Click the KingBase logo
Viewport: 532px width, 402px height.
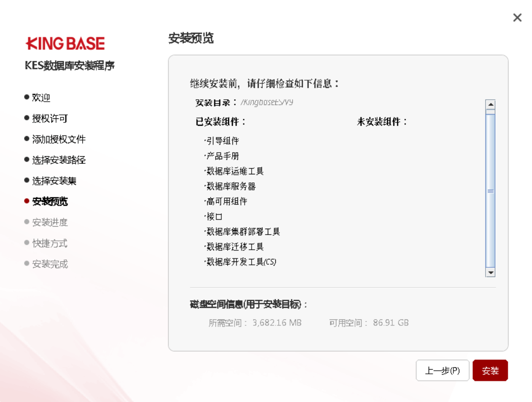point(65,44)
